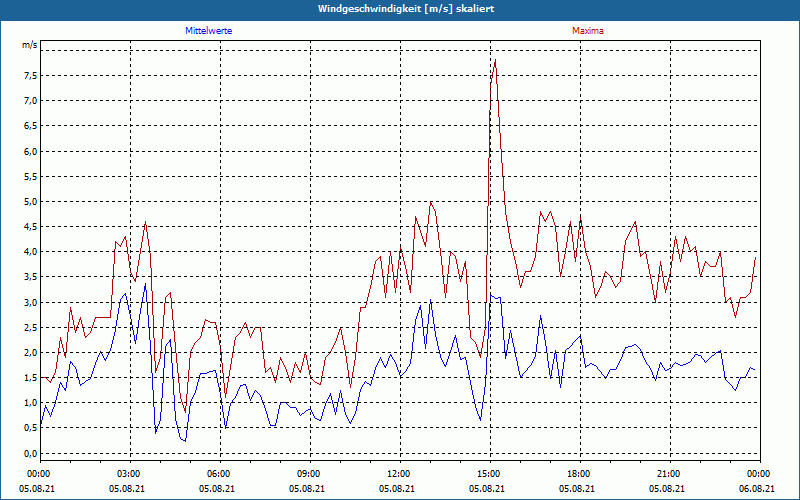Screen dimensions: 800x500
Task: Click the '5,5' y-axis value
Action: click(x=31, y=176)
